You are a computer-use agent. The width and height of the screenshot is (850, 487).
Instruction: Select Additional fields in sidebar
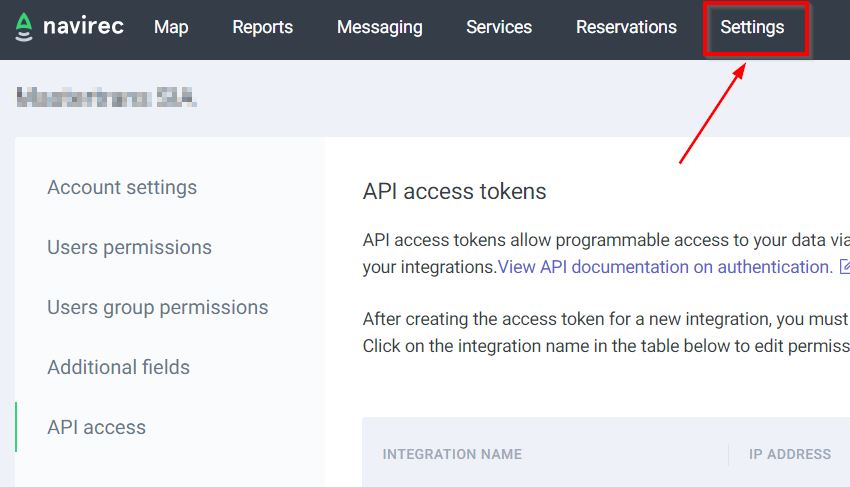click(119, 367)
